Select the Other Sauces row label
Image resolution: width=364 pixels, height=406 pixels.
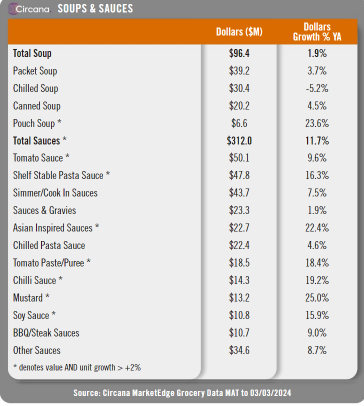tap(37, 350)
